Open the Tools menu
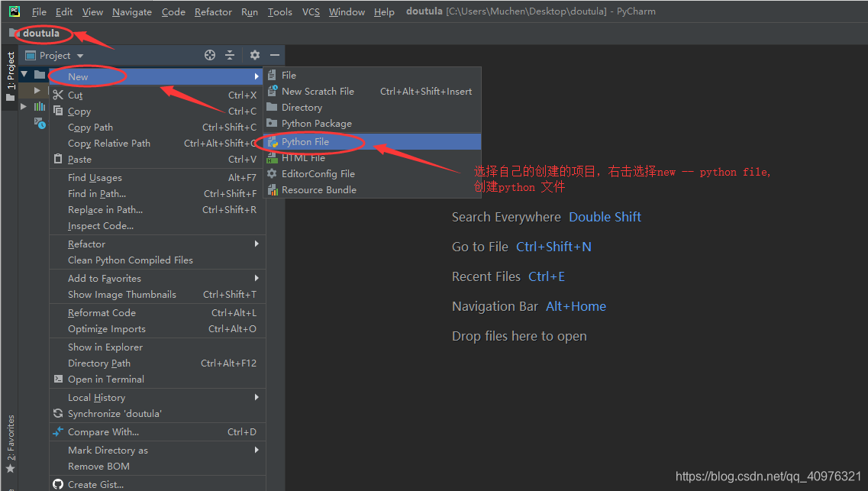Image resolution: width=868 pixels, height=491 pixels. [279, 11]
